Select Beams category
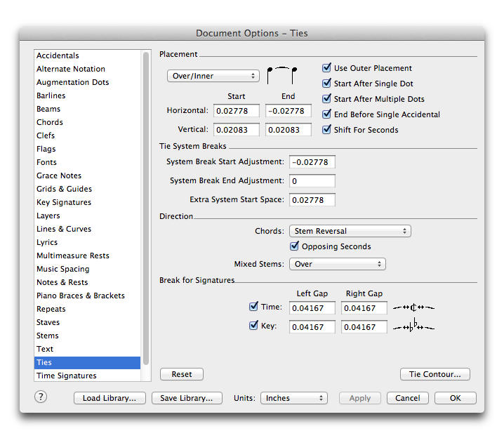Viewport: 504px width, 438px height. click(x=88, y=109)
